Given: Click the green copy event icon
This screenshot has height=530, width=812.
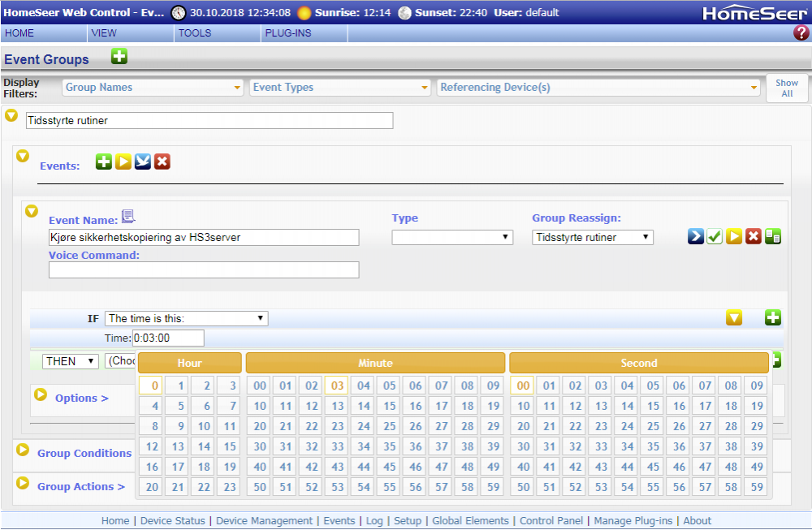Looking at the screenshot, I should (x=773, y=236).
